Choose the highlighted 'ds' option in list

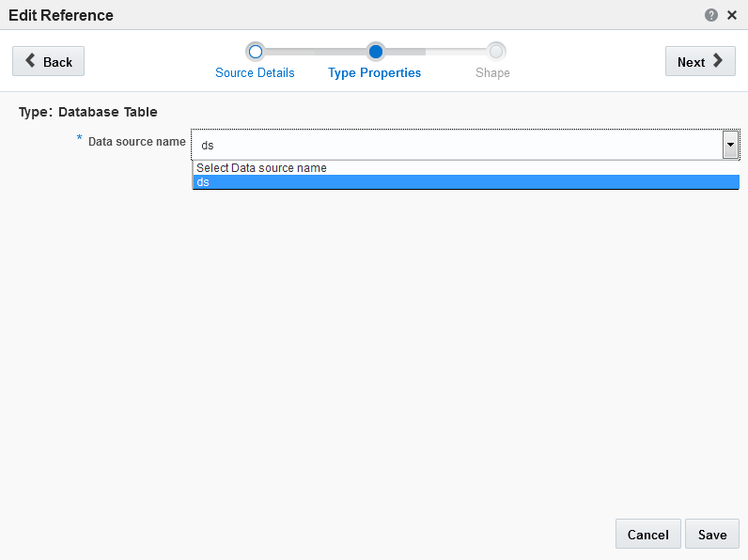(466, 182)
